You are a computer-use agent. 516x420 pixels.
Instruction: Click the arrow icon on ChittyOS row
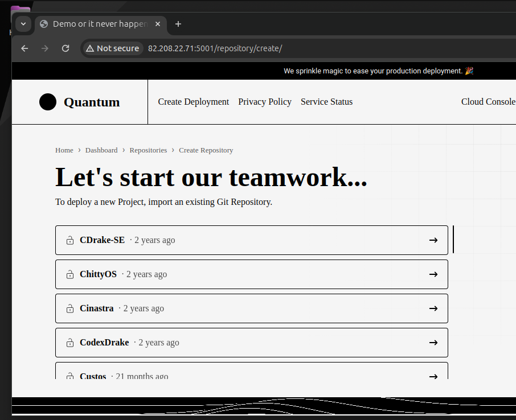click(433, 274)
